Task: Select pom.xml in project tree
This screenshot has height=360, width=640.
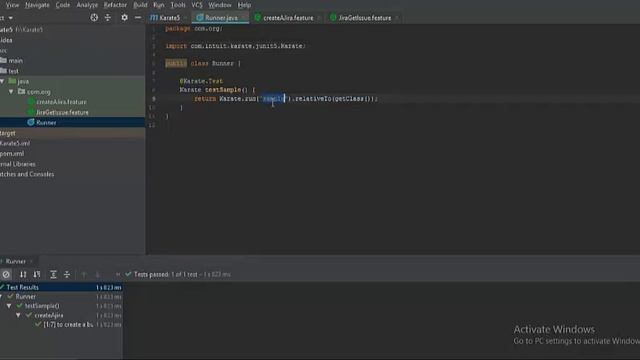Action: 12,153
